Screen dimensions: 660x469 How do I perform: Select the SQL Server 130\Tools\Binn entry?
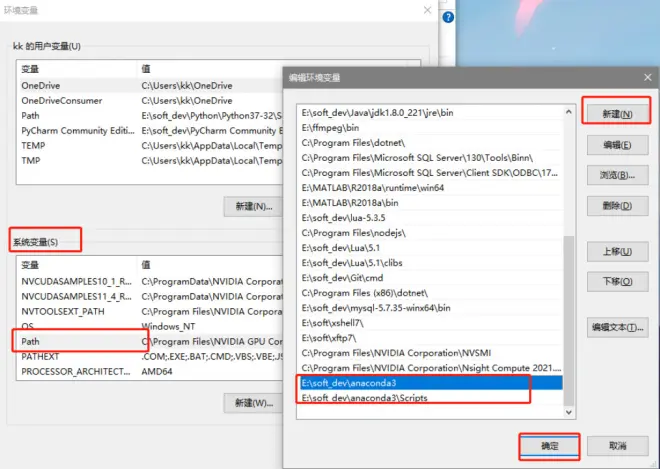(x=429, y=158)
